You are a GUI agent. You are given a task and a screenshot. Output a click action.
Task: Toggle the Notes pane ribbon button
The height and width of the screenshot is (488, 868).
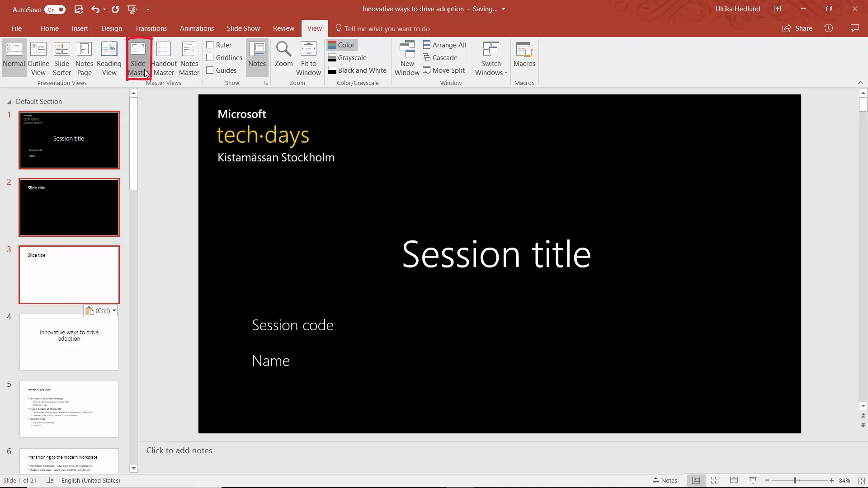click(257, 58)
